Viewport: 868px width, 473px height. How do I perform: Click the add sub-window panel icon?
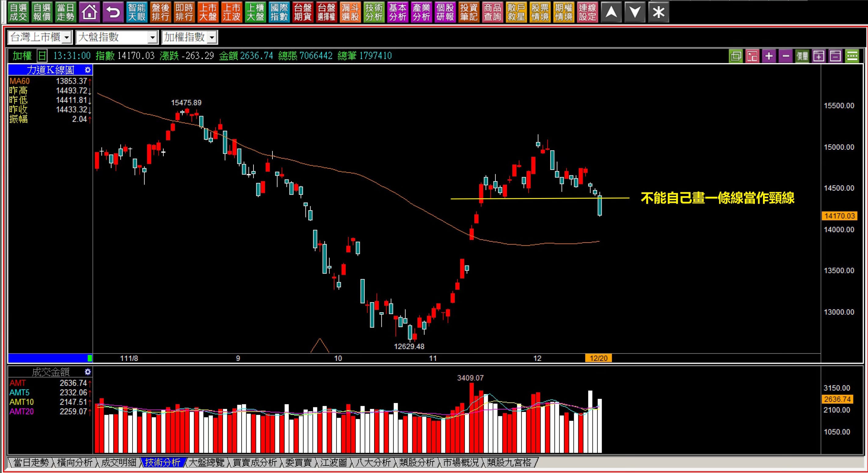819,56
